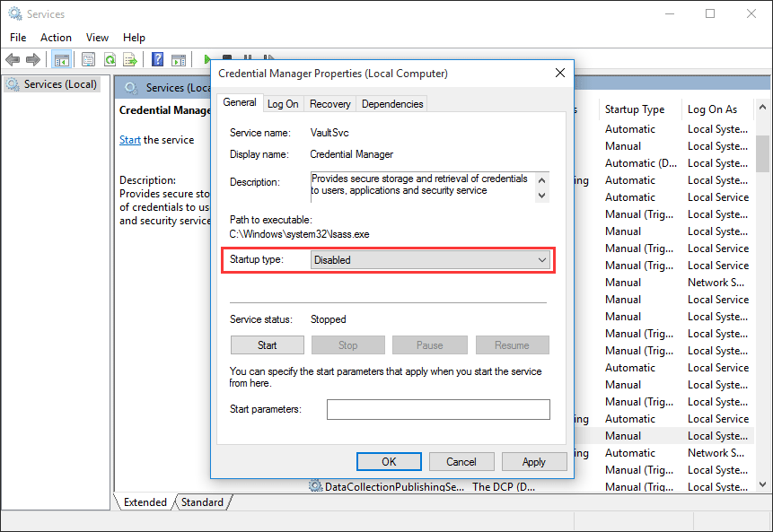The width and height of the screenshot is (773, 532).
Task: Click the 'The DCP (D...' description cell
Action: pos(504,486)
